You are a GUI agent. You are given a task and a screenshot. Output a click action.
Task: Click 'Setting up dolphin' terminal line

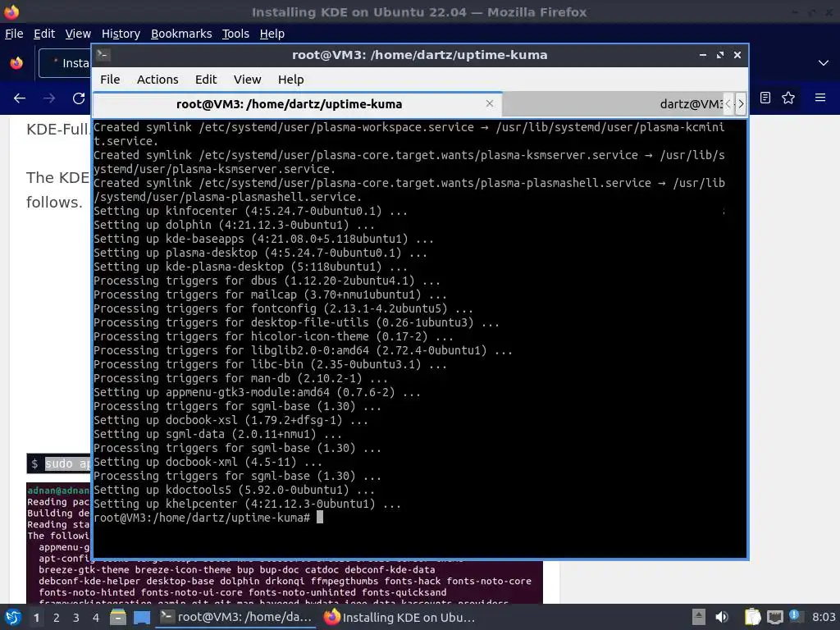click(234, 225)
